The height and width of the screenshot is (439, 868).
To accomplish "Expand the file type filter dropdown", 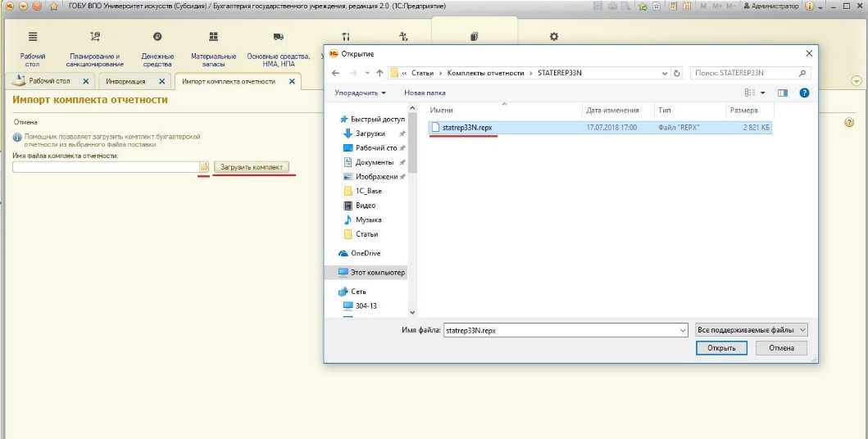I will 751,330.
